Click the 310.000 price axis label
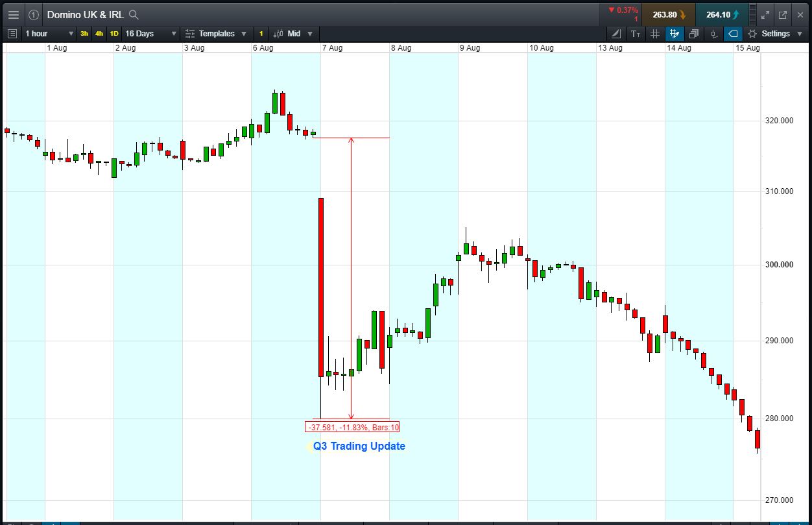 779,191
